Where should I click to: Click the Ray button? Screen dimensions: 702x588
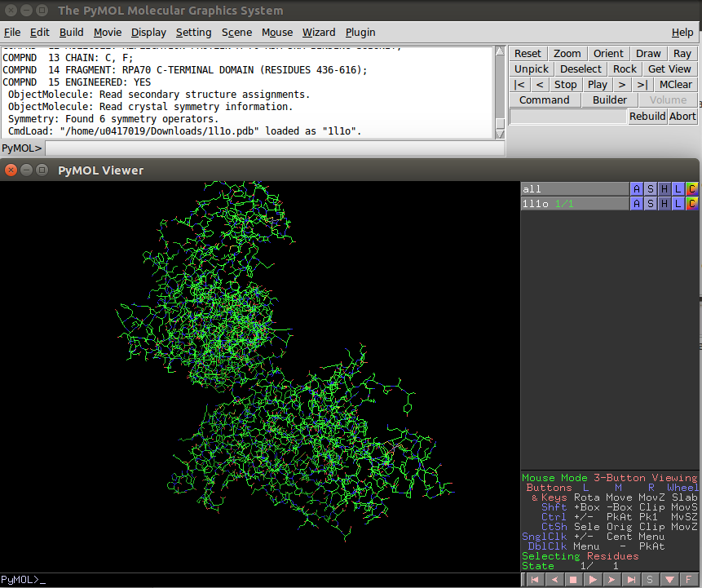[x=682, y=54]
